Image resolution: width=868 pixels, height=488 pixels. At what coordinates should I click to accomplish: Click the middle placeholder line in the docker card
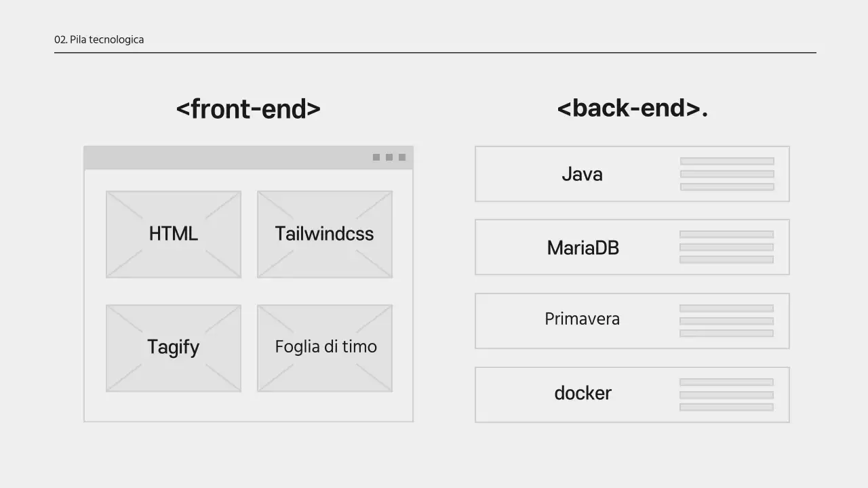(726, 394)
